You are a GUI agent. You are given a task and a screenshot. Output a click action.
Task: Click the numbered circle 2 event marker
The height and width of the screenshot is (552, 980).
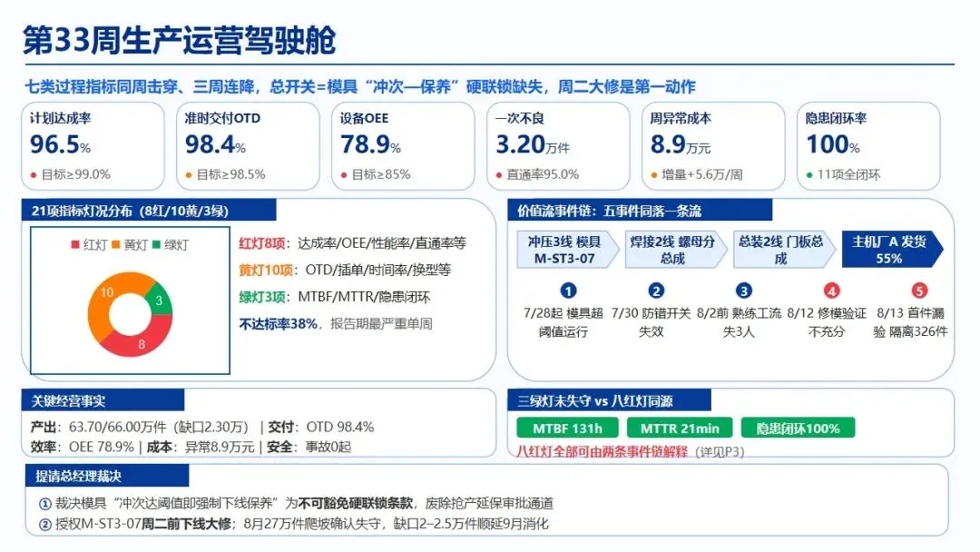(x=656, y=291)
